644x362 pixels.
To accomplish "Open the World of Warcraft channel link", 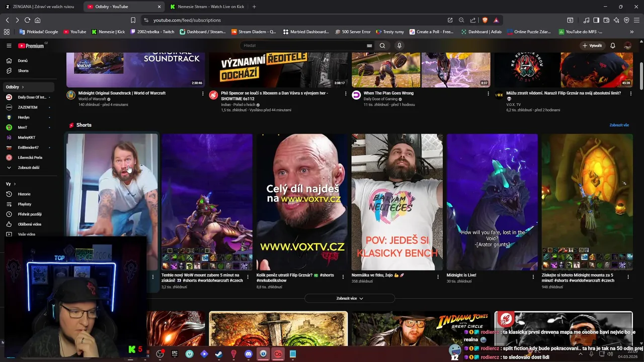I will (x=93, y=100).
